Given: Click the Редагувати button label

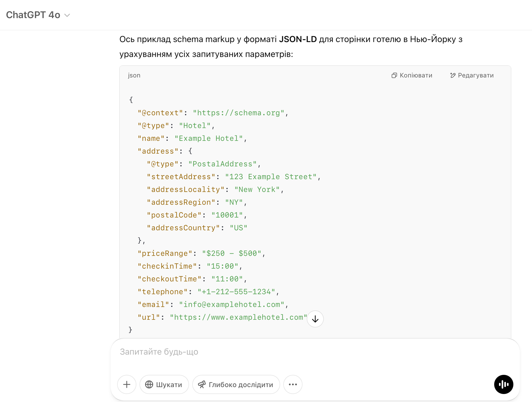Looking at the screenshot, I should 476,75.
